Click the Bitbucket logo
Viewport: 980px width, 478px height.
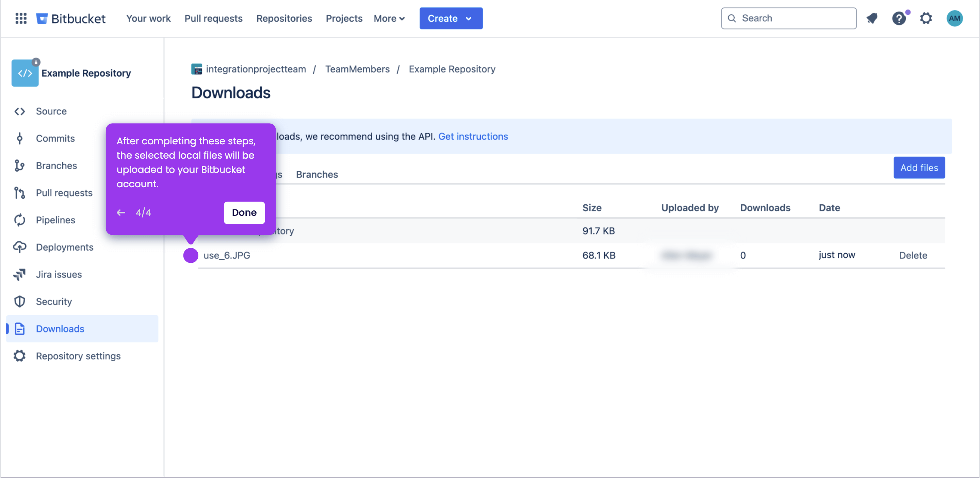pyautogui.click(x=71, y=18)
